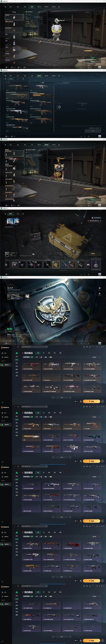Select 通行证 tab in 回声 pass window
This screenshot has width=106, height=644.
(x=11, y=214)
